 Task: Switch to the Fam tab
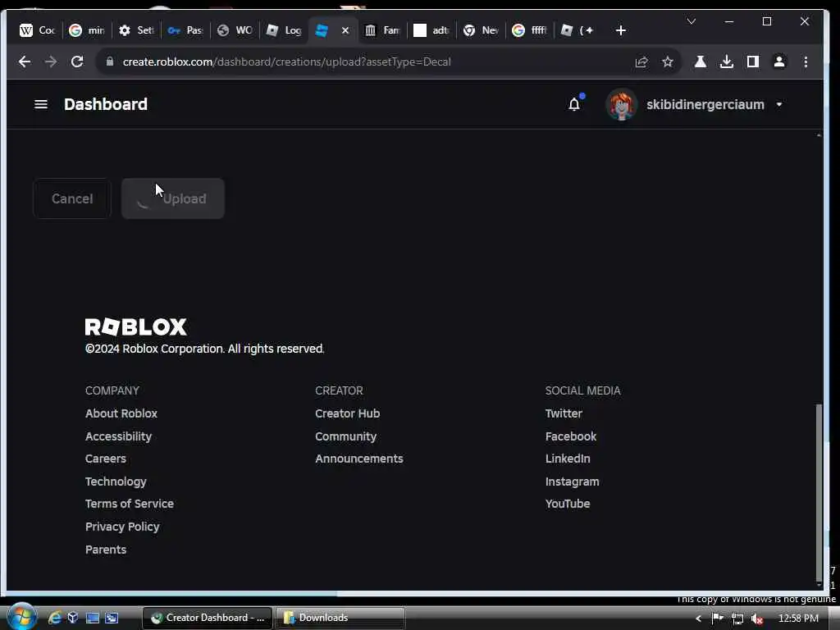point(382,30)
